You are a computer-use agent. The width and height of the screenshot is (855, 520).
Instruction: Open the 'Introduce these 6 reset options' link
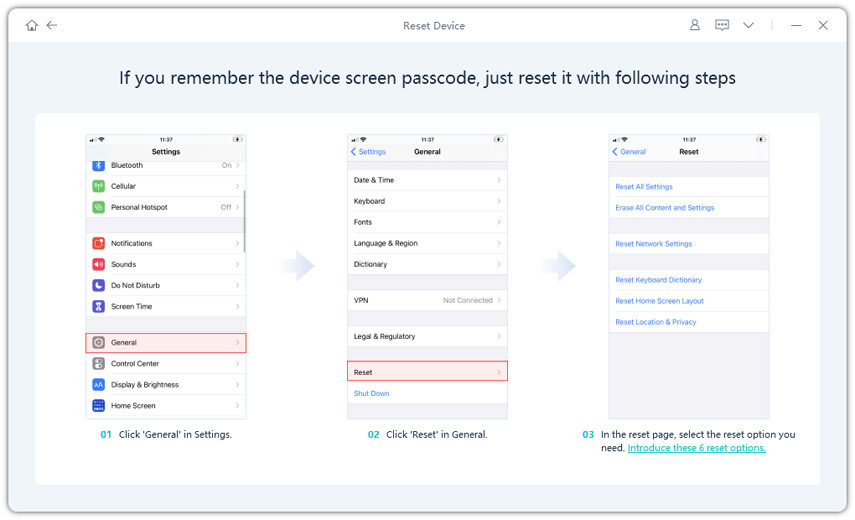tap(696, 448)
